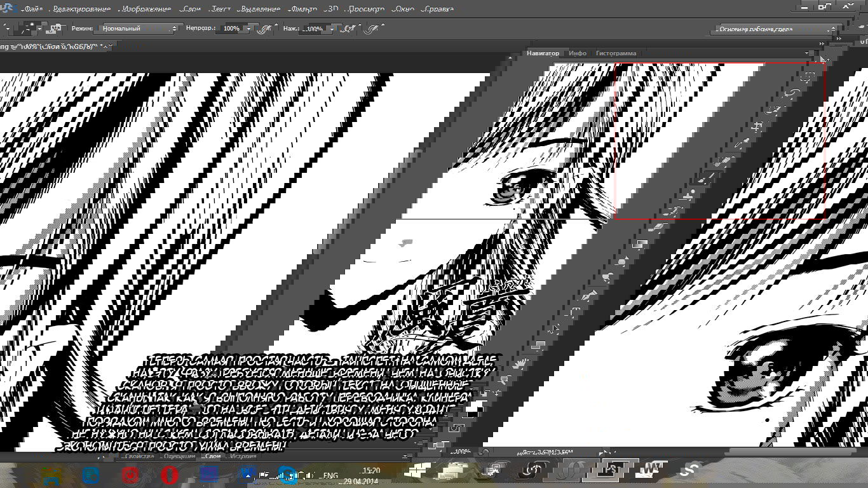
Task: Expand the opacity slider arrow
Action: point(248,29)
